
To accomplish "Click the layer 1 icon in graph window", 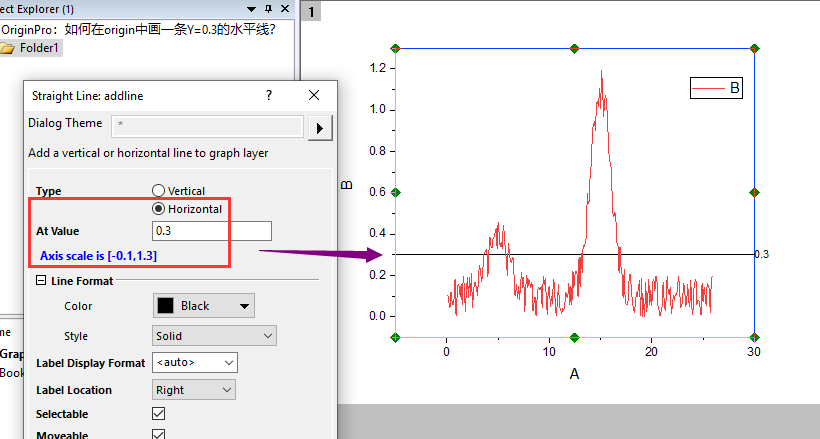I will [x=312, y=12].
